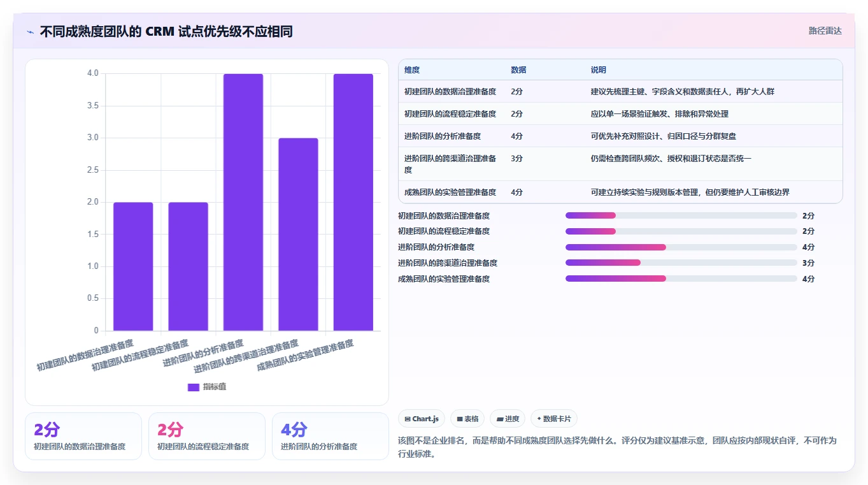Select the Chart.js chip

(422, 419)
